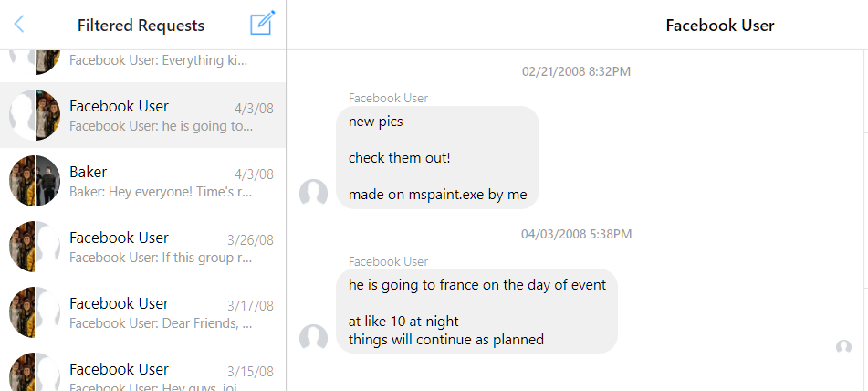This screenshot has width=868, height=391.
Task: Open conversation previewing 'Dear Friends, ...'
Action: (142, 313)
